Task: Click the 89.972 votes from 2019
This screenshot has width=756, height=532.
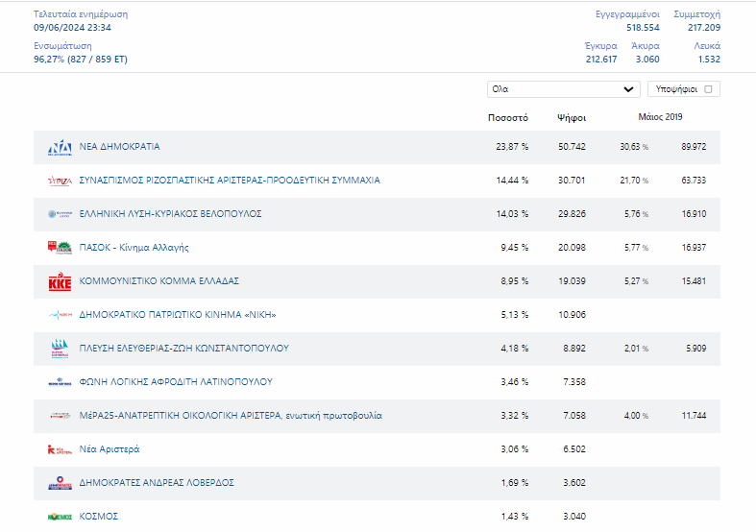Action: [x=694, y=147]
